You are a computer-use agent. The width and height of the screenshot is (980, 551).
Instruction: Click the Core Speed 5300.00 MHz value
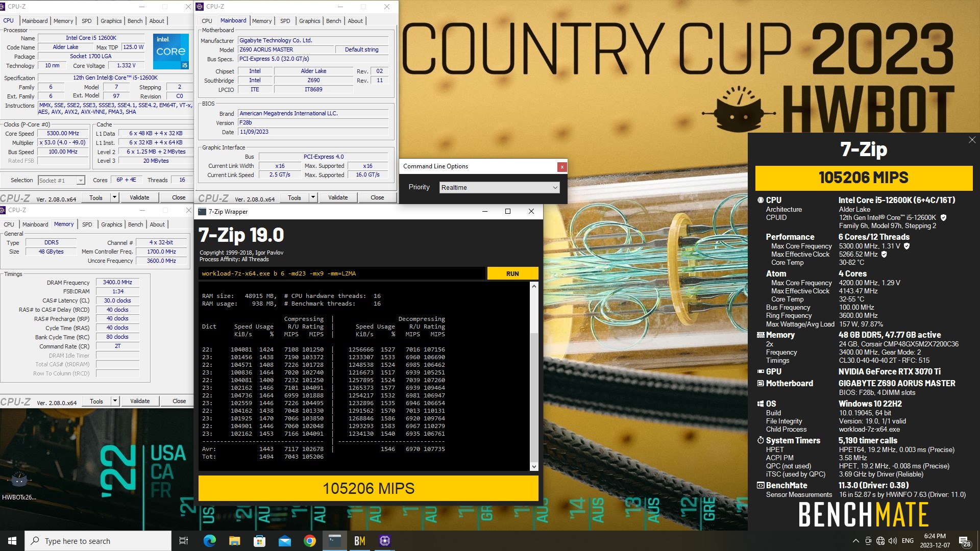tap(63, 133)
